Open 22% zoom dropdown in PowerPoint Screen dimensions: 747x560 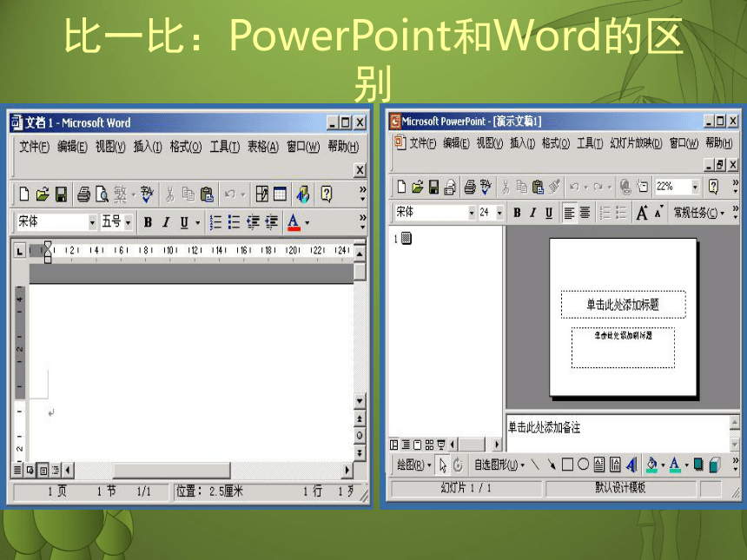[695, 187]
